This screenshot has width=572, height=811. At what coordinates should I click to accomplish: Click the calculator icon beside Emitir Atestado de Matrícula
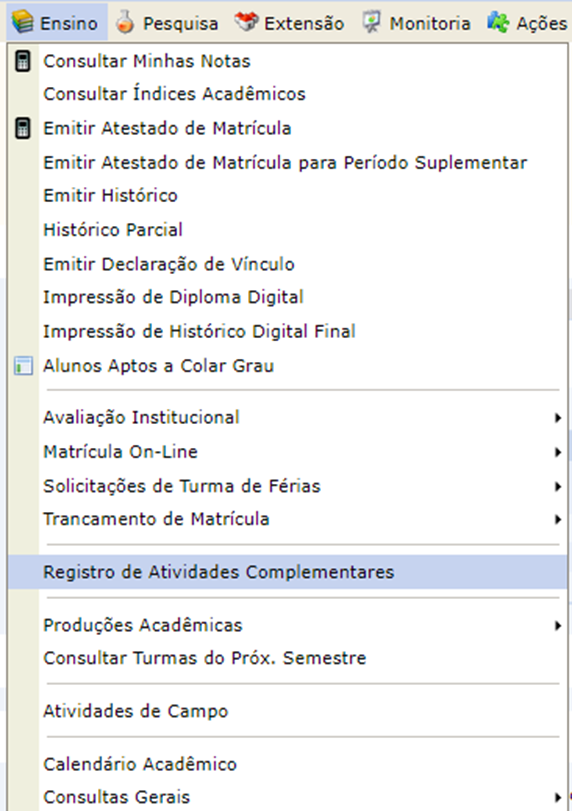pos(22,128)
